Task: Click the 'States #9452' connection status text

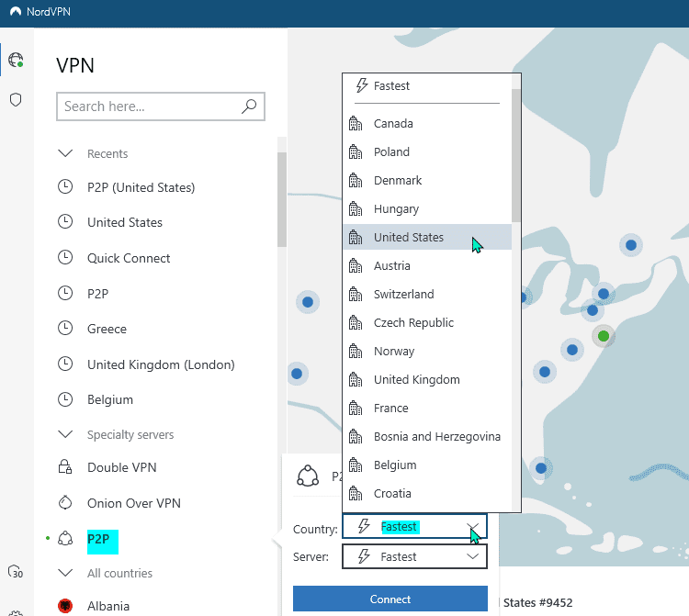Action: 537,602
